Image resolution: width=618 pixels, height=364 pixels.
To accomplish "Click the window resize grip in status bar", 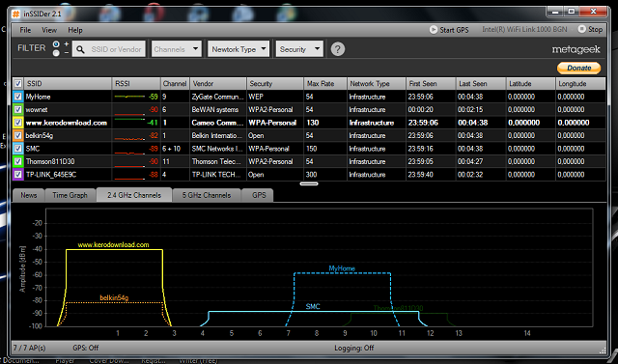I will (603, 350).
